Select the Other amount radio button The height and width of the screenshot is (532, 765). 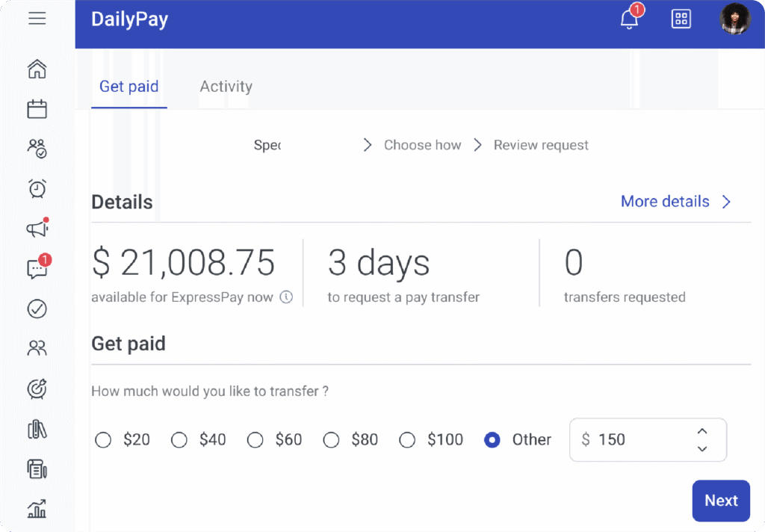492,440
